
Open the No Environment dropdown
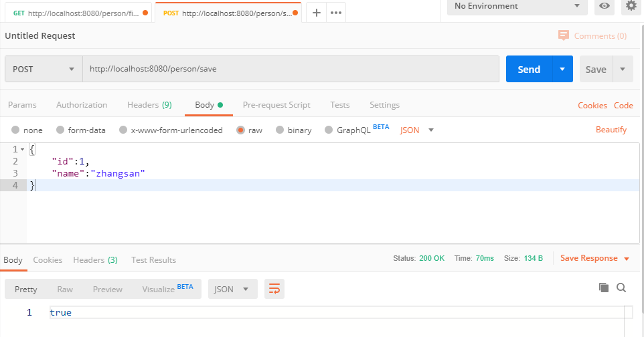click(516, 6)
